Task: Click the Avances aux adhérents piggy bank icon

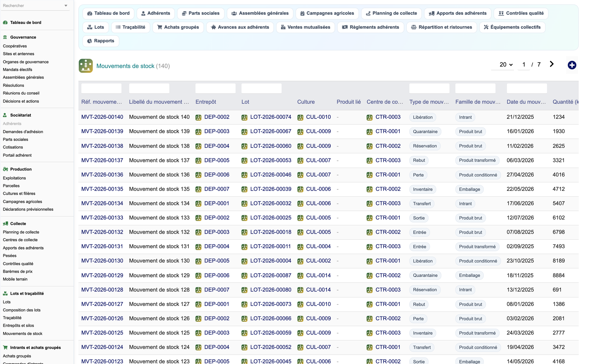Action: [213, 27]
